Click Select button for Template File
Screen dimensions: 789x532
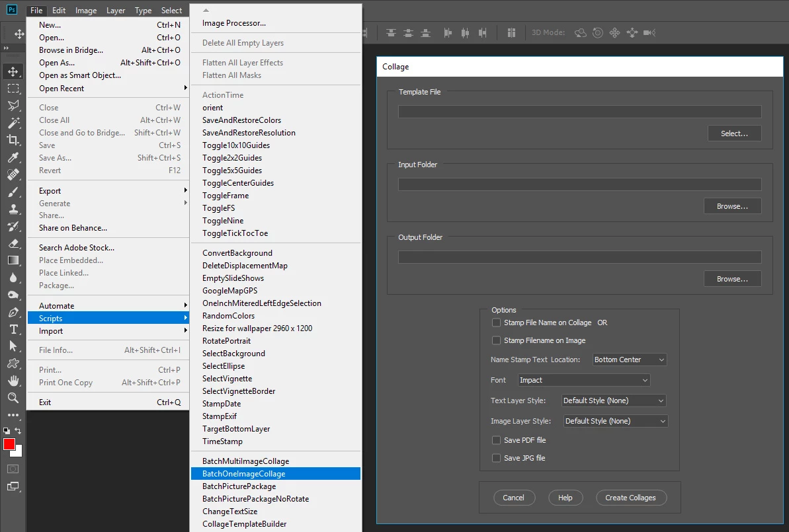(734, 133)
